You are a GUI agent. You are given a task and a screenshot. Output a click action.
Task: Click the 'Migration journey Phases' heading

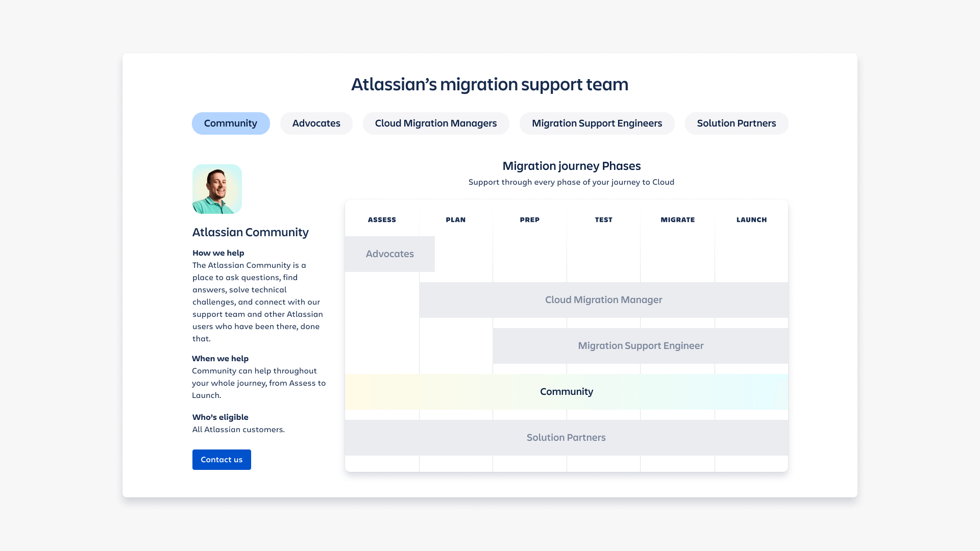572,166
